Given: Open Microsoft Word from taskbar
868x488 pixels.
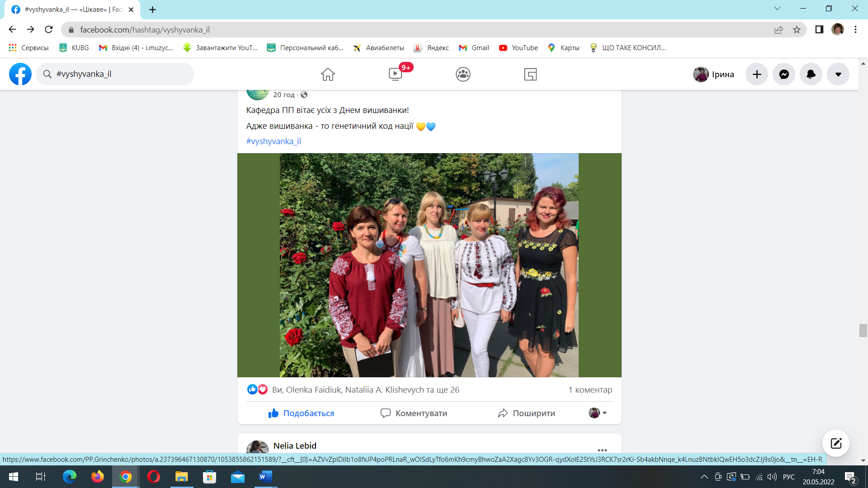Looking at the screenshot, I should 265,477.
